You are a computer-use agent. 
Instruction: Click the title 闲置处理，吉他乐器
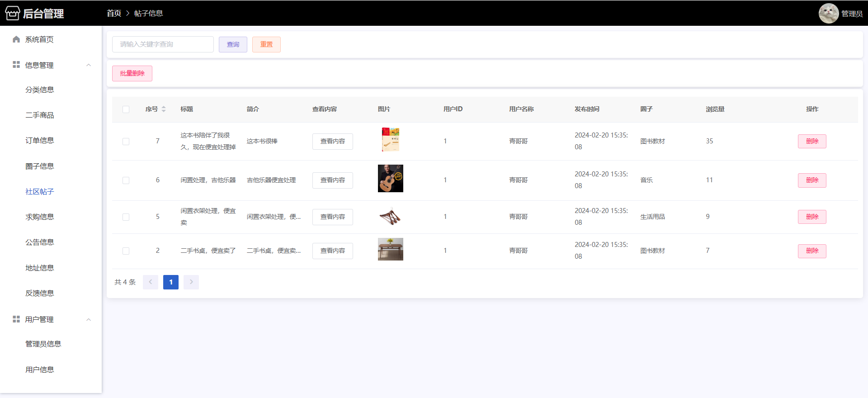pos(208,180)
